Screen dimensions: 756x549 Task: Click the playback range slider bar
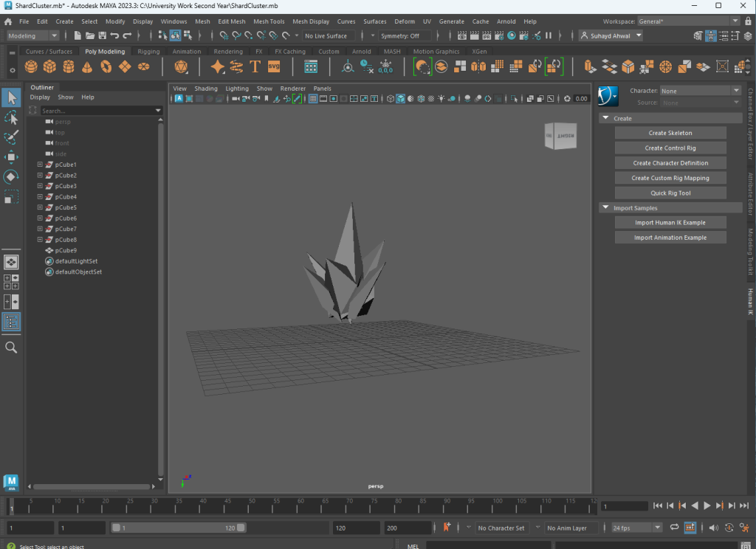pyautogui.click(x=177, y=528)
